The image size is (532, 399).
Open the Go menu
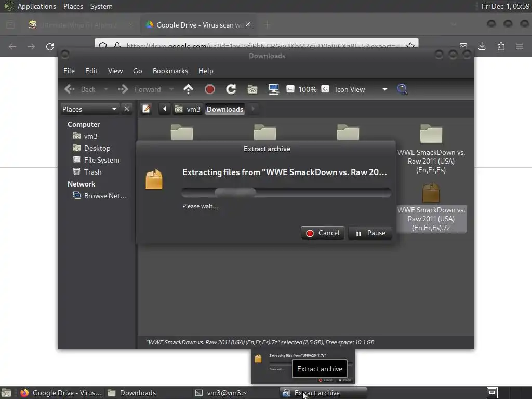[x=137, y=71]
